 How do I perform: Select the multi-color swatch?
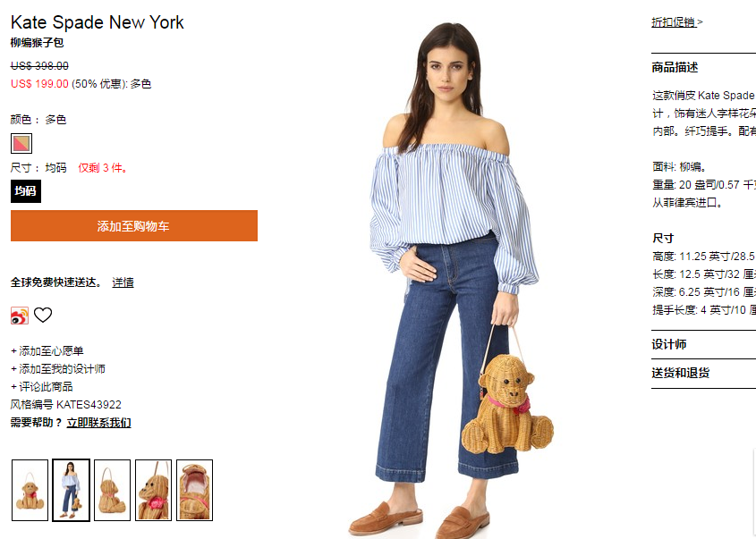21,144
